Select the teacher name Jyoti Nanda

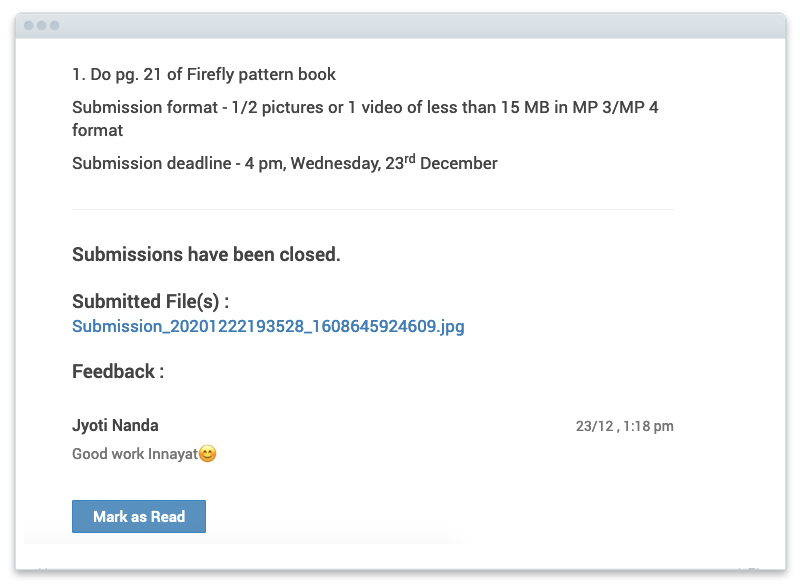(115, 425)
